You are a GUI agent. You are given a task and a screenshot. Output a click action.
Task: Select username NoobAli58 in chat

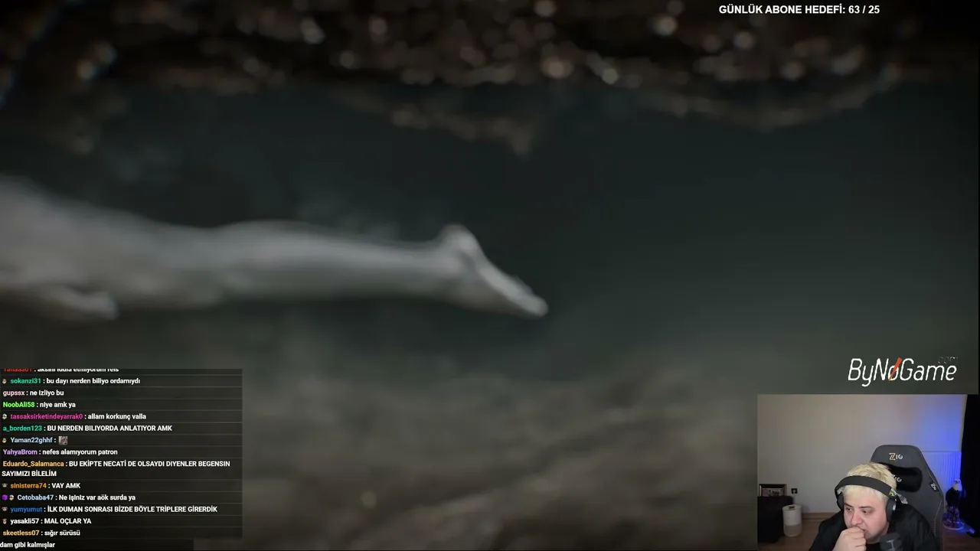click(18, 405)
